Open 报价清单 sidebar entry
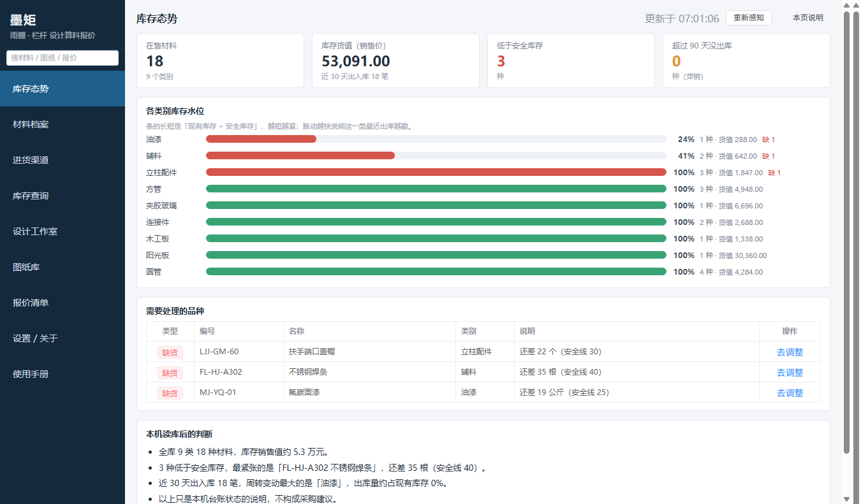 click(63, 303)
